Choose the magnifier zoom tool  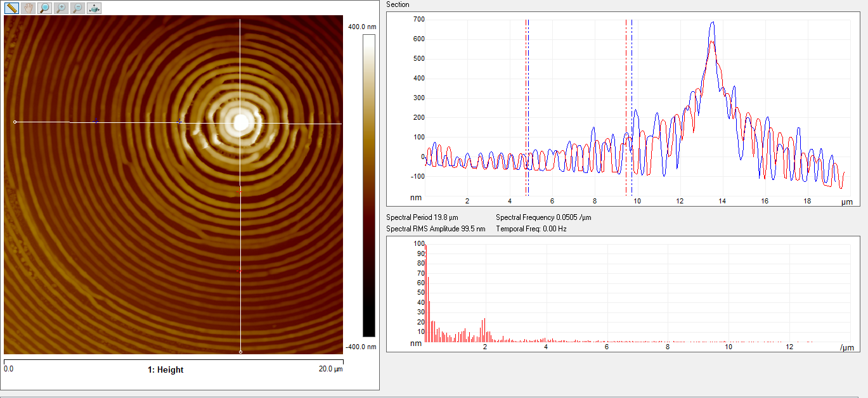pyautogui.click(x=44, y=8)
